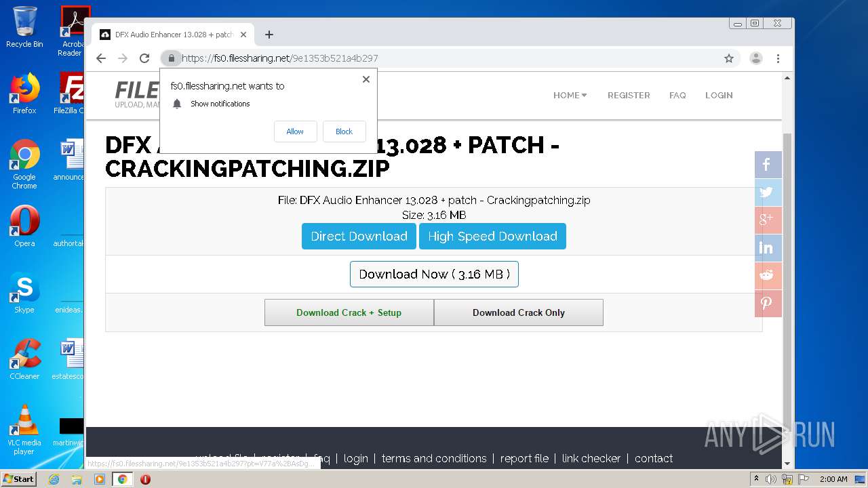This screenshot has height=488, width=868.
Task: Open the Opera taskbar icon
Action: pos(145,479)
